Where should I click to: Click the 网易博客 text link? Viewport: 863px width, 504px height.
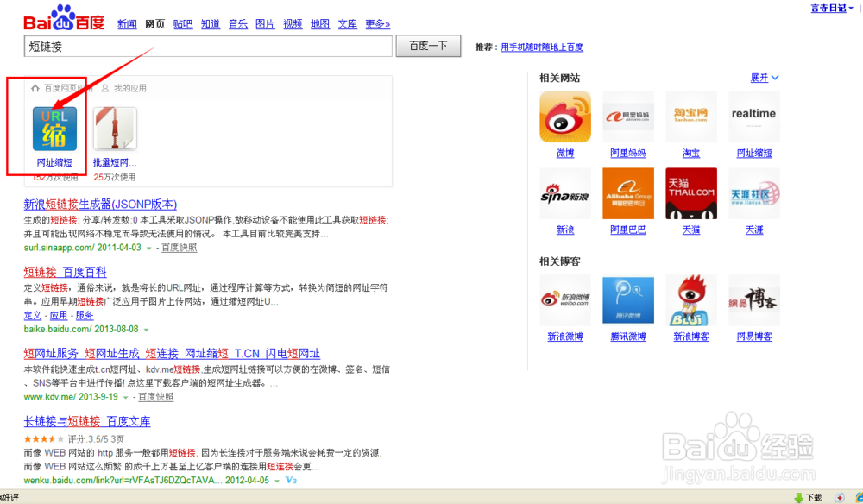(x=754, y=337)
